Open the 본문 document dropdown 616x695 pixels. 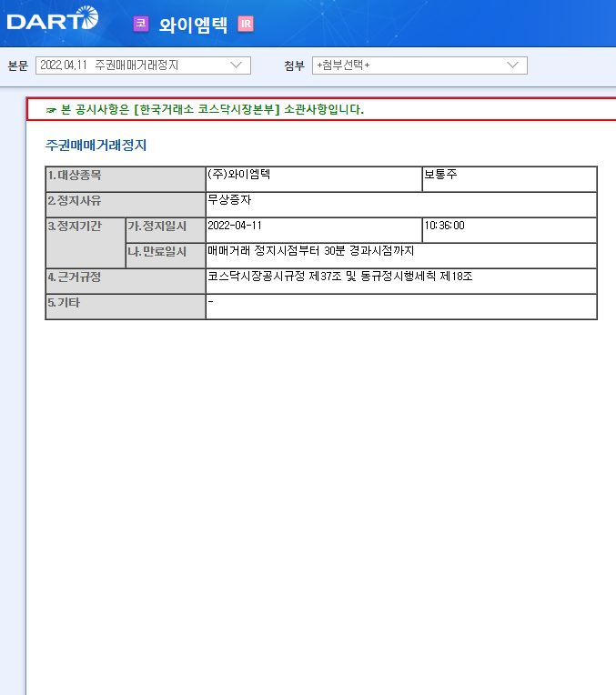pyautogui.click(x=143, y=65)
